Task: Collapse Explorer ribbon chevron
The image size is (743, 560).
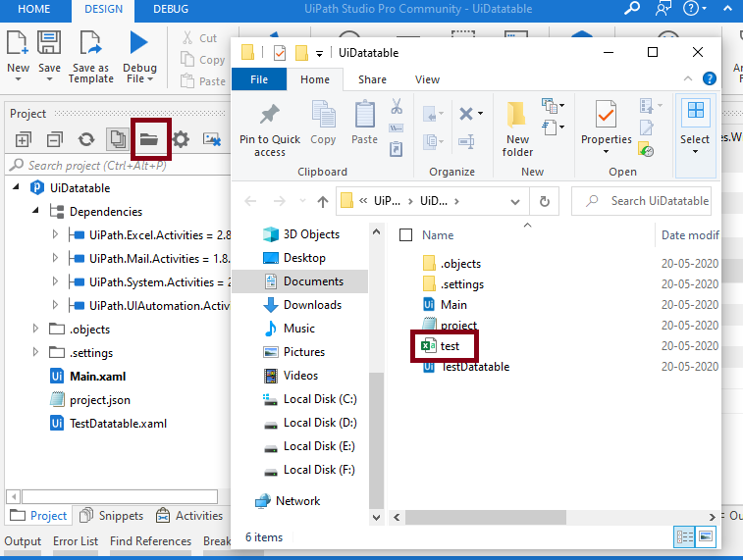Action: point(688,78)
